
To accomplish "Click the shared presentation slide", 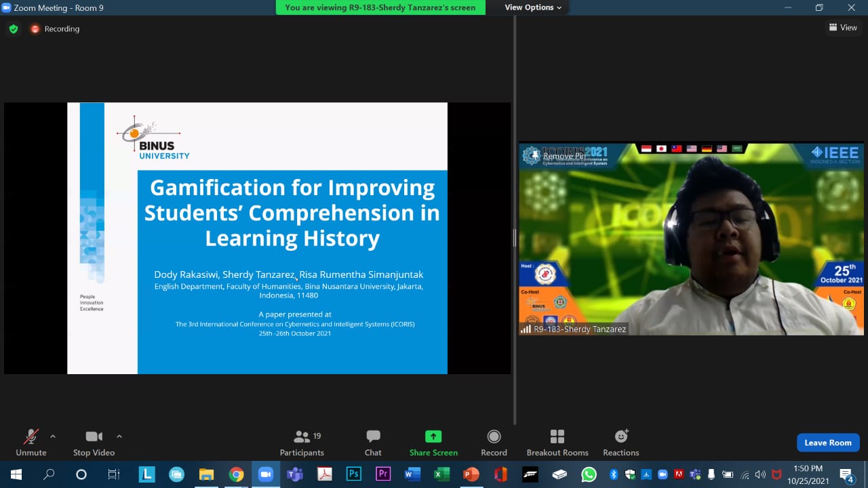I will (x=257, y=238).
